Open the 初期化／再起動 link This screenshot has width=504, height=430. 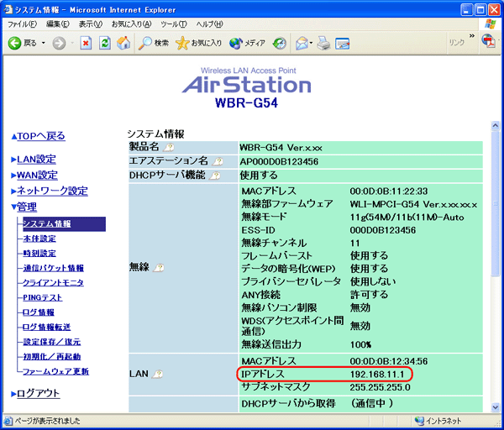click(x=52, y=357)
